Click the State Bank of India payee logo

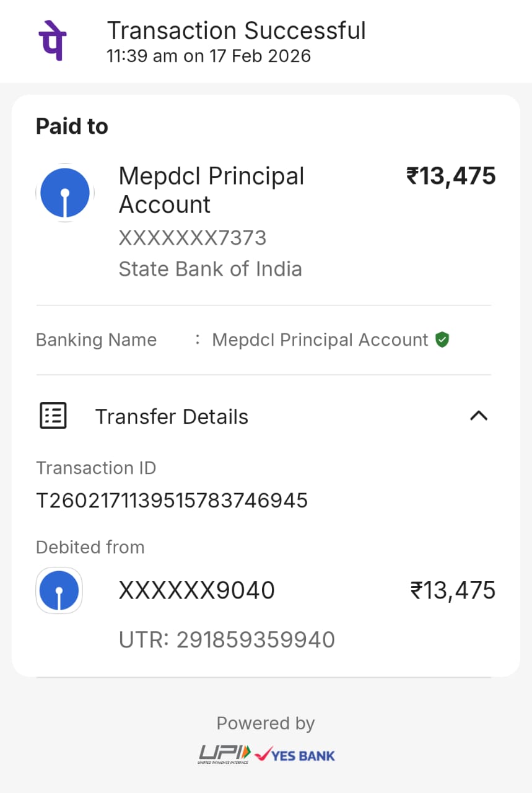click(x=65, y=193)
